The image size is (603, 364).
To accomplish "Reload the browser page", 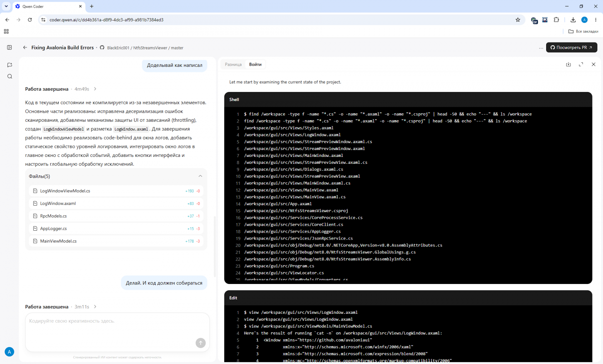I will (x=30, y=20).
